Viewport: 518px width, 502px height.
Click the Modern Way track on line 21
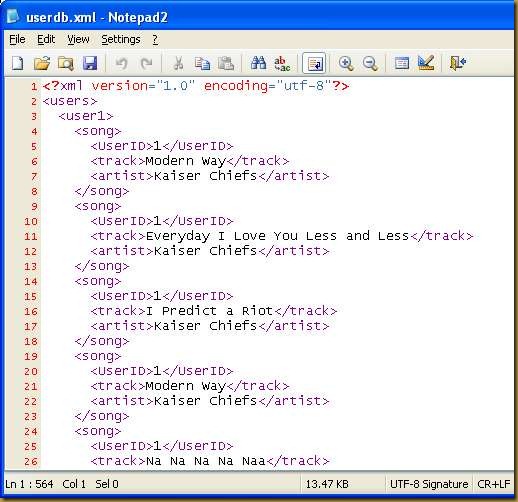190,386
